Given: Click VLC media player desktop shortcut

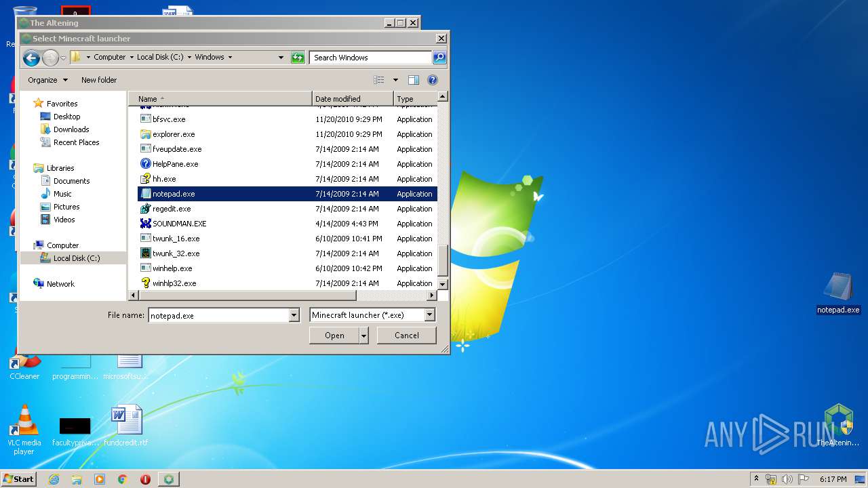Looking at the screenshot, I should pyautogui.click(x=24, y=430).
